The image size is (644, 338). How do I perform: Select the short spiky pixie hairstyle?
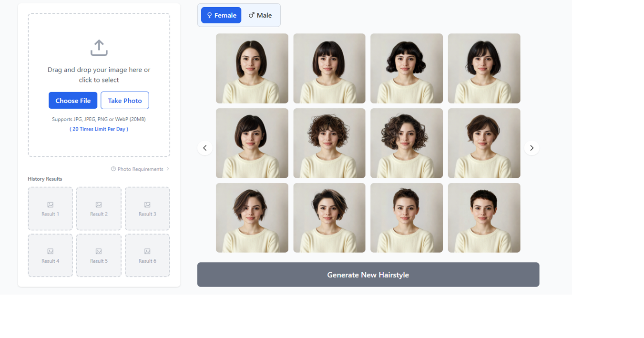click(x=407, y=218)
